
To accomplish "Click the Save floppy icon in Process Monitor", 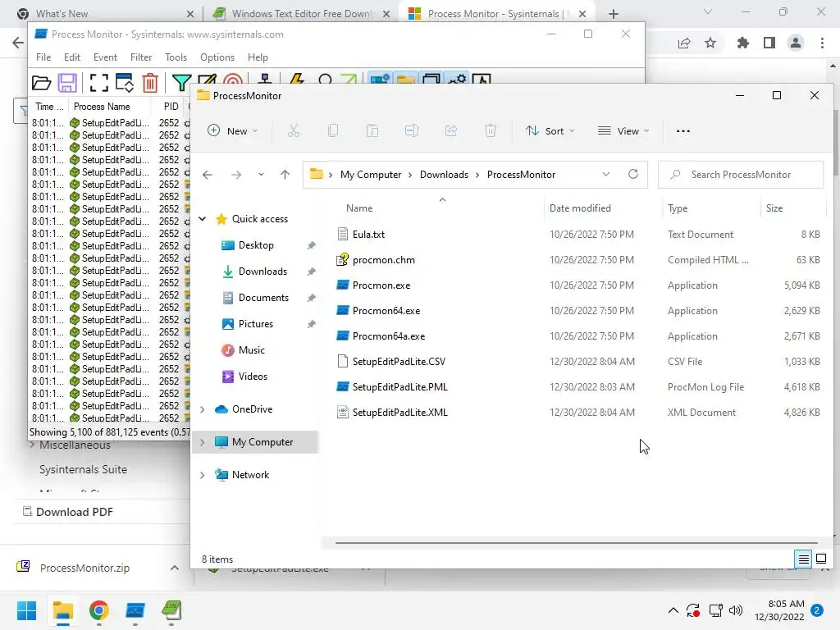I will (x=67, y=82).
